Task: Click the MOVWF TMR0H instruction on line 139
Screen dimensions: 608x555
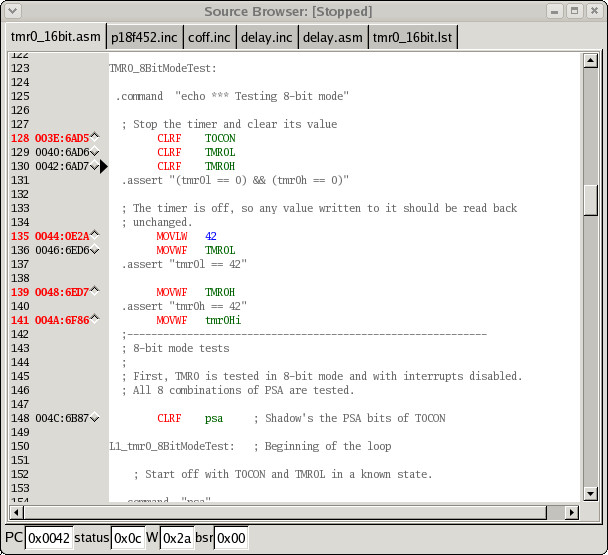Action: (196, 292)
